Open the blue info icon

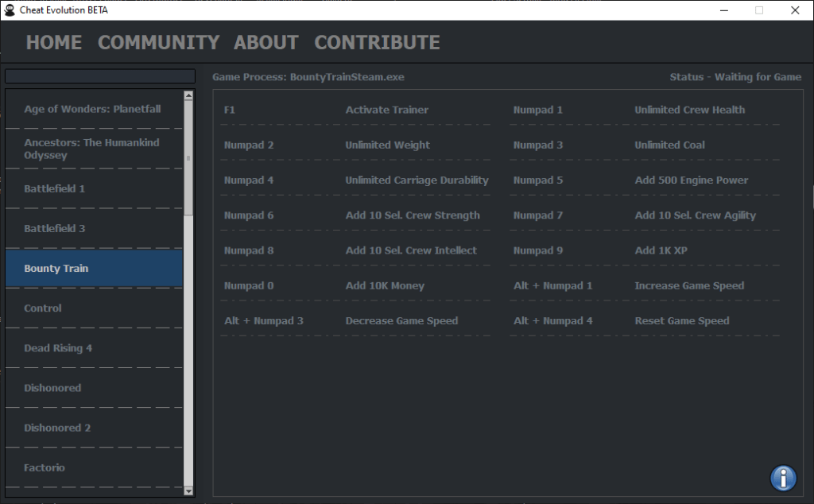coord(783,478)
